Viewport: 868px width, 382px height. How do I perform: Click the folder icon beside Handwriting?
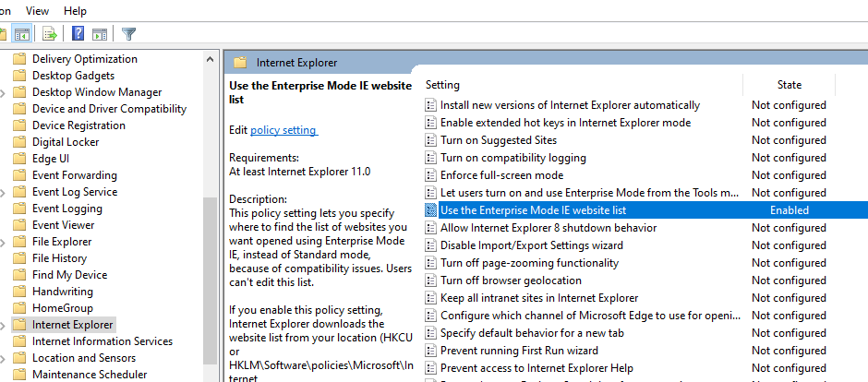[x=20, y=292]
